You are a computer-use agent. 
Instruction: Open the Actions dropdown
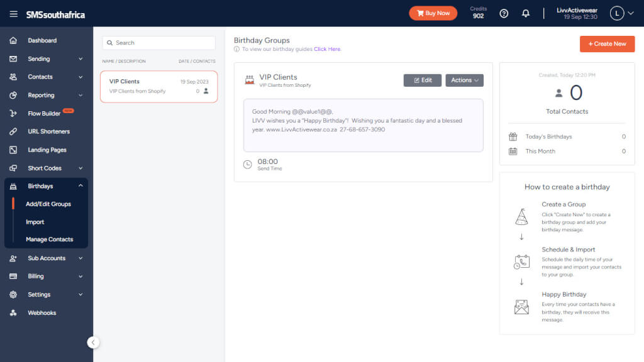point(464,80)
